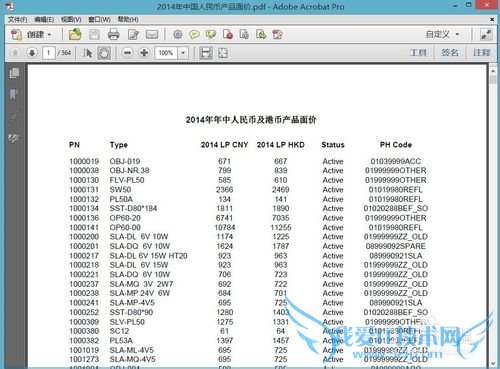Click the vertical scrollbar up arrow

493,71
